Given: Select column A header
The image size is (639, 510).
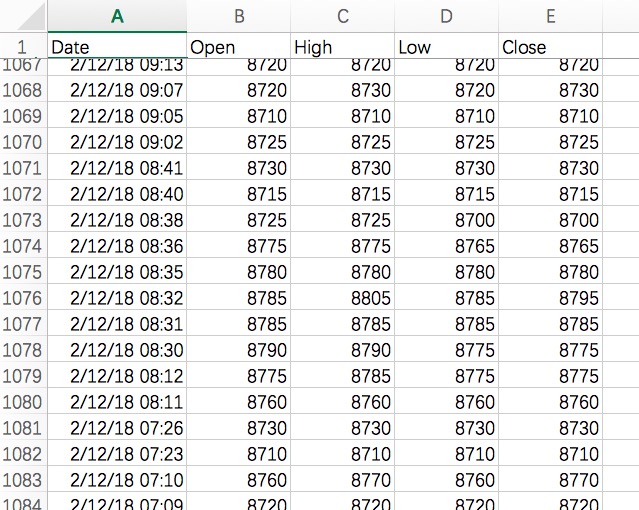Looking at the screenshot, I should click(x=117, y=16).
